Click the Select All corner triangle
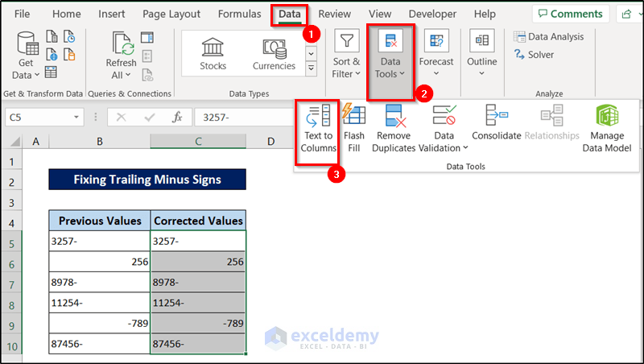Image resolution: width=644 pixels, height=364 pixels. [x=15, y=142]
